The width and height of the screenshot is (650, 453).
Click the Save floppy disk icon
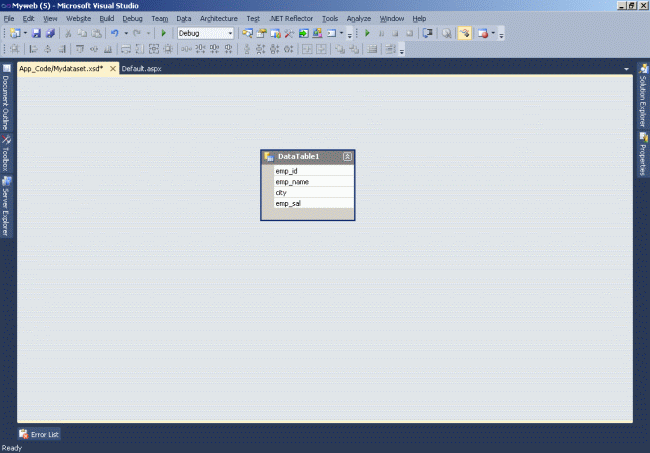36,33
